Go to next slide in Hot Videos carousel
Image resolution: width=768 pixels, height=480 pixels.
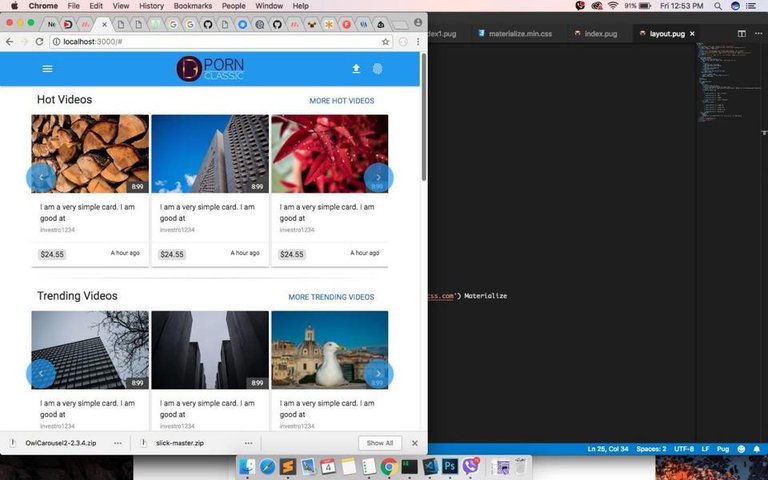click(378, 177)
